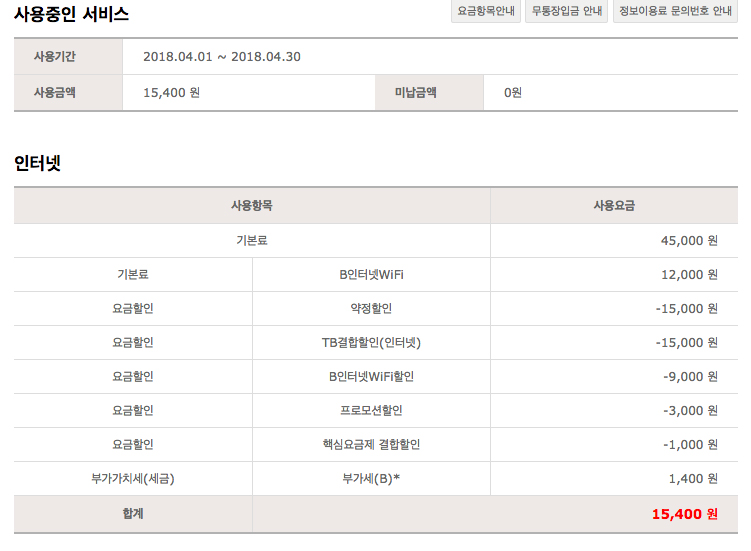The width and height of the screenshot is (751, 551).
Task: Select the B인터넷WiFi할인 discount row
Action: click(x=371, y=376)
